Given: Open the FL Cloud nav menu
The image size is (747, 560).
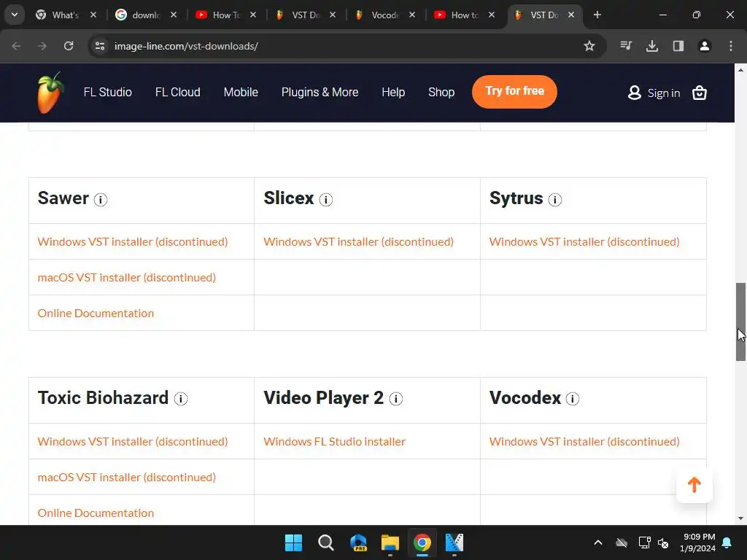Looking at the screenshot, I should tap(178, 92).
